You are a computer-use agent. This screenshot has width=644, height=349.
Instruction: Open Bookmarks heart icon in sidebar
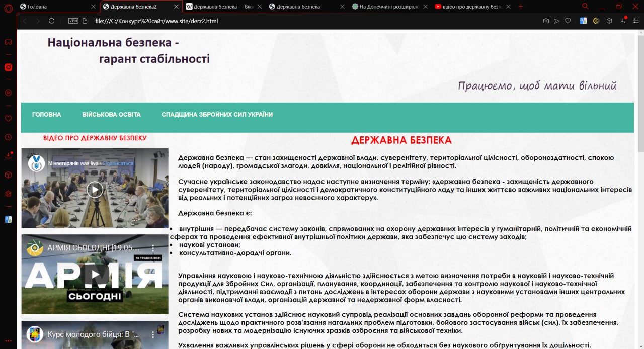click(x=8, y=119)
